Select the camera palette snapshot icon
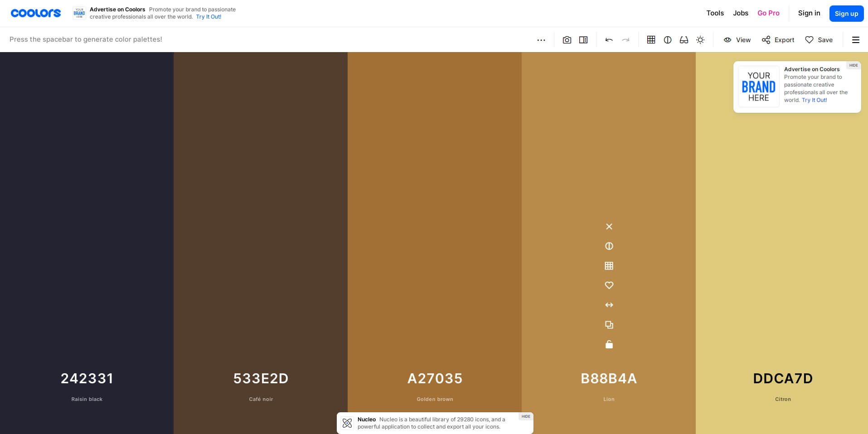The image size is (868, 434). point(567,40)
